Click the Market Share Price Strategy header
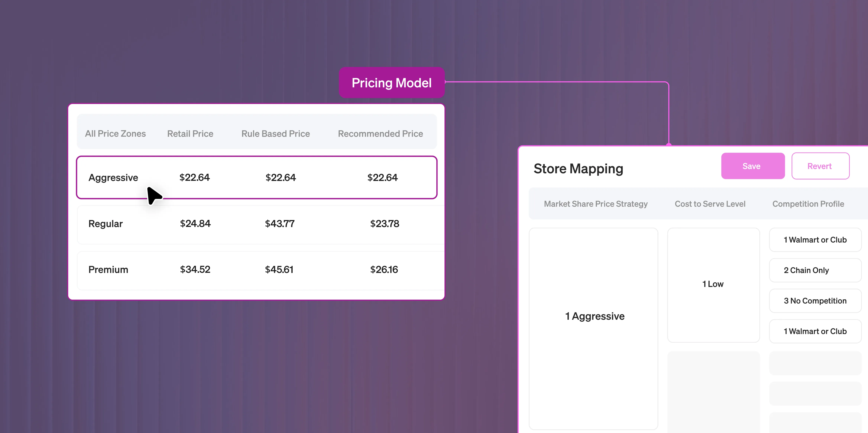Screen dimensions: 868x433 595,204
